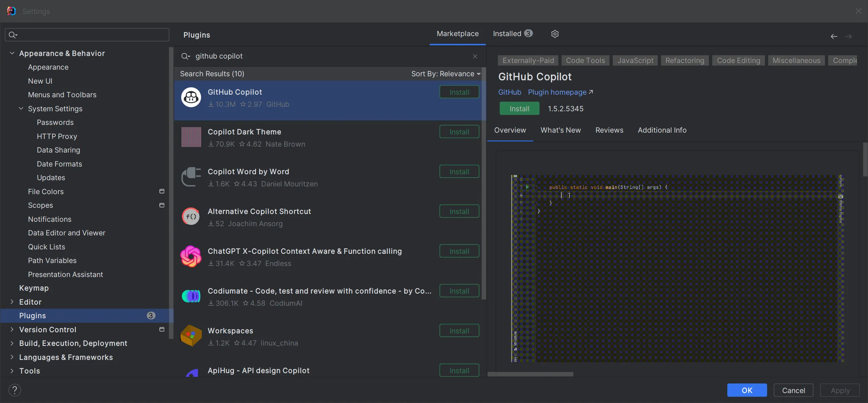Install GitHub Copilot from the results list
This screenshot has height=403, width=868.
coord(459,92)
